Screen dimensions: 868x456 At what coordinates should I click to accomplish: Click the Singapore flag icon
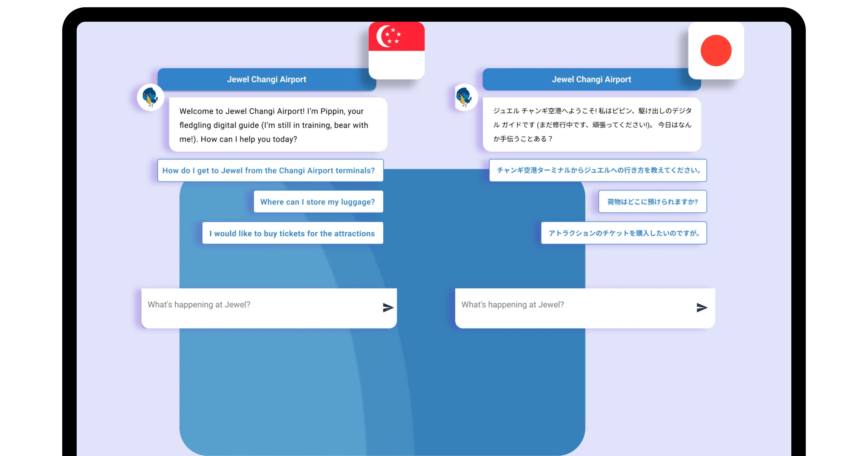tap(396, 50)
